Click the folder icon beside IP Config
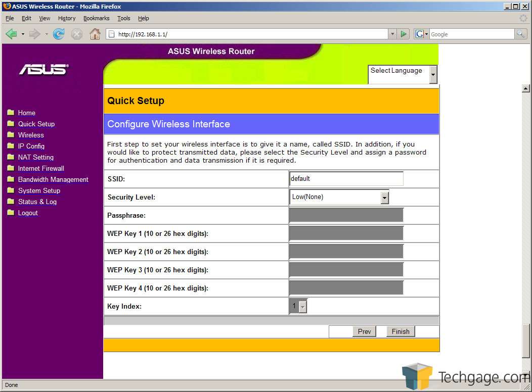532x392 pixels. pos(11,145)
